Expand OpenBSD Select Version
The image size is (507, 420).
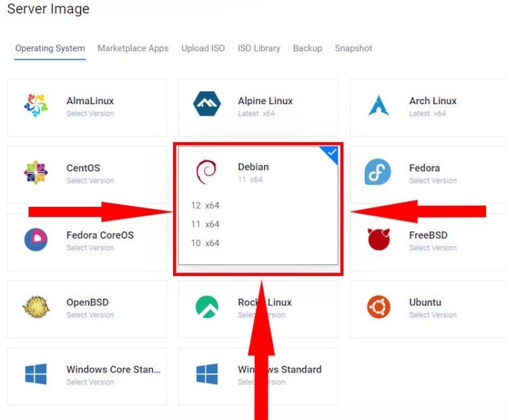click(90, 315)
